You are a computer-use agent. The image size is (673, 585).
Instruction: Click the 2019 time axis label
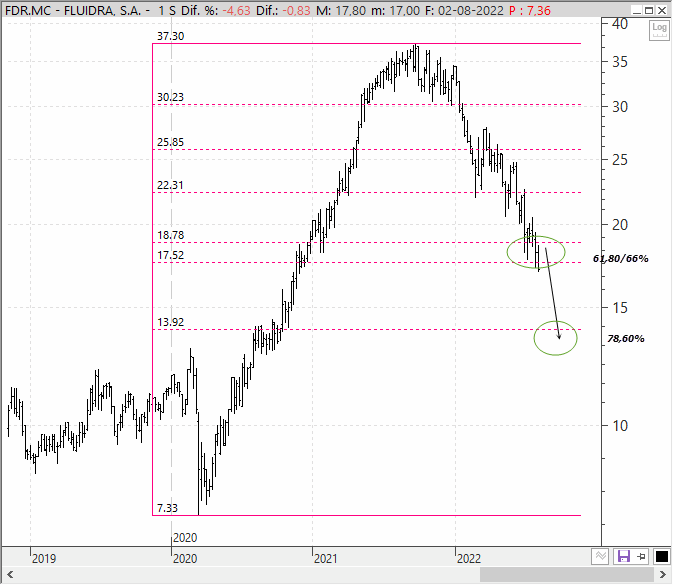44,559
